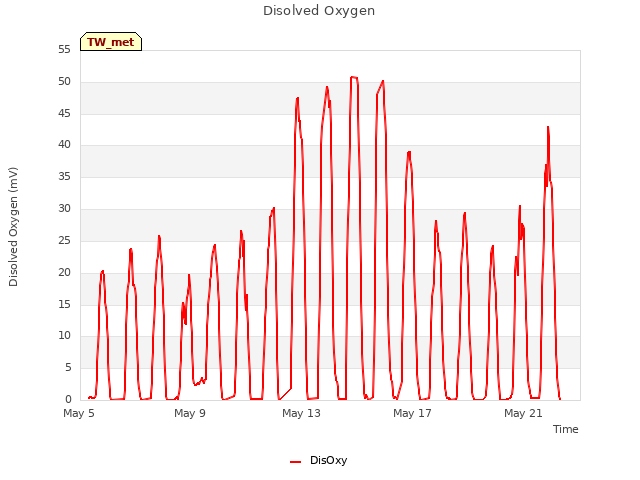640x480 pixels.
Task: Click the 35 y-axis tick label
Action: pyautogui.click(x=64, y=177)
